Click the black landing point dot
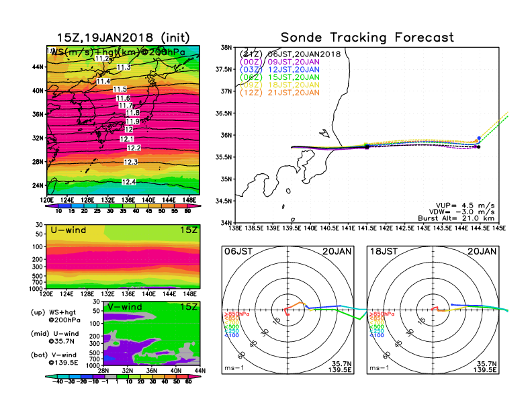Image resolution: width=532 pixels, height=411 pixels. pyautogui.click(x=478, y=147)
